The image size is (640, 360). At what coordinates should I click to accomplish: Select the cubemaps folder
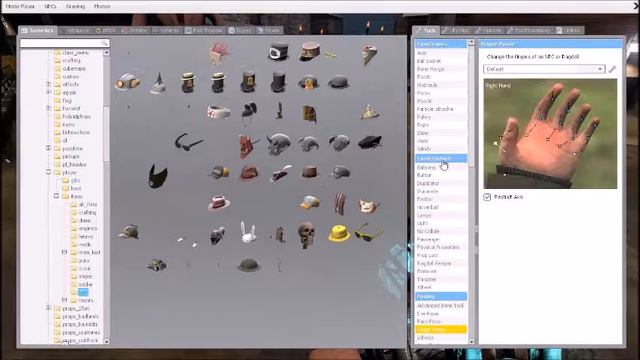click(x=74, y=69)
